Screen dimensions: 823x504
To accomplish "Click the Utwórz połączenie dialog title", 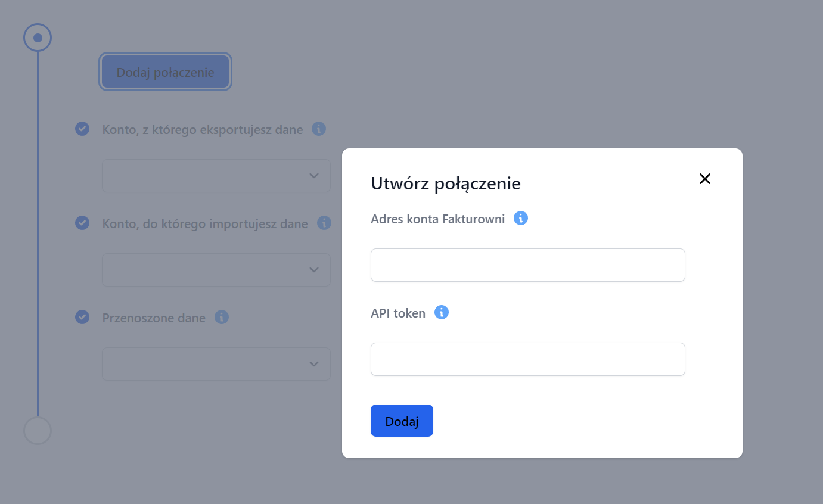I will coord(446,183).
